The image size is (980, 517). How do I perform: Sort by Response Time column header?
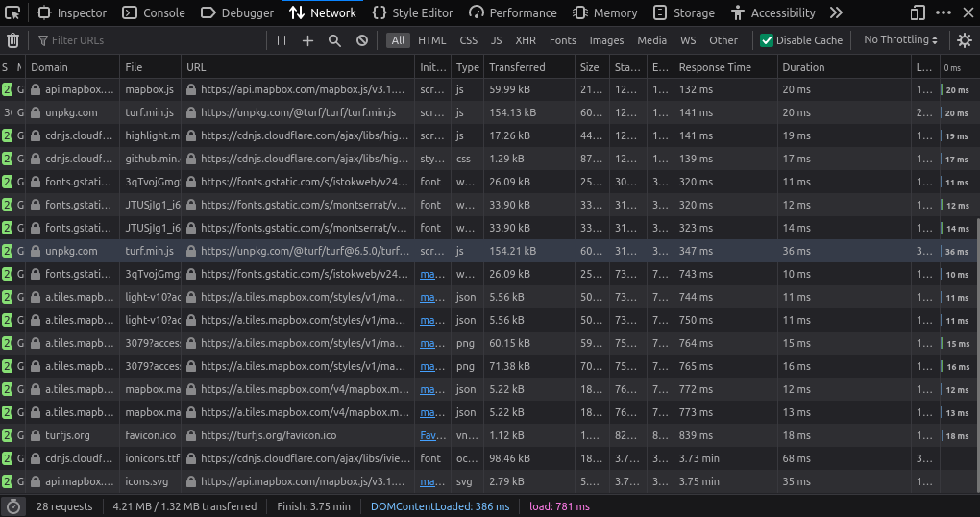(x=725, y=67)
